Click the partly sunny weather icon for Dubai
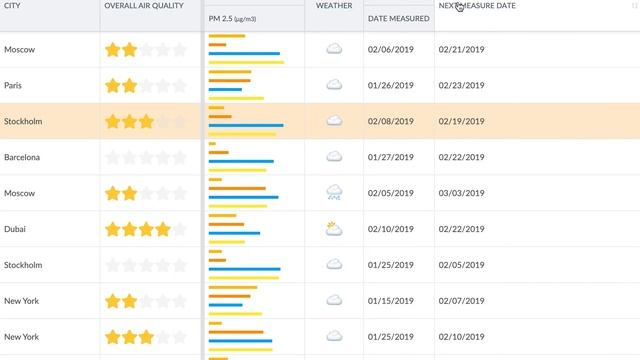The width and height of the screenshot is (640, 360). click(x=334, y=229)
